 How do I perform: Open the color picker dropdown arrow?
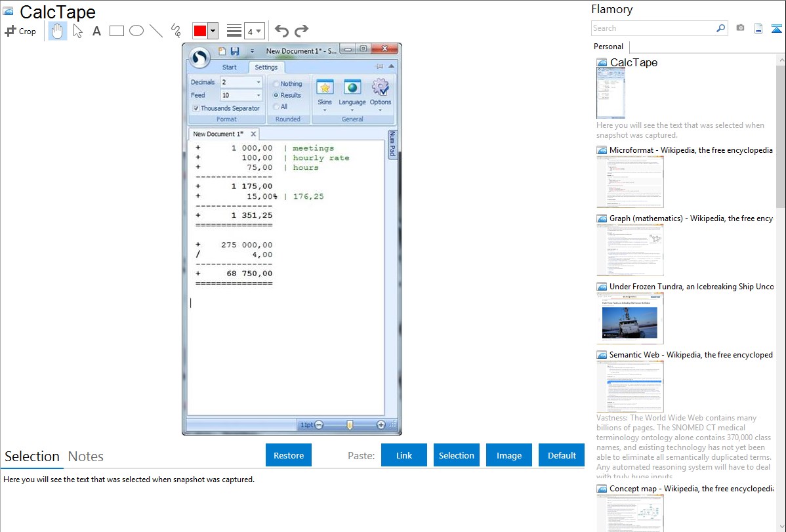pos(213,31)
